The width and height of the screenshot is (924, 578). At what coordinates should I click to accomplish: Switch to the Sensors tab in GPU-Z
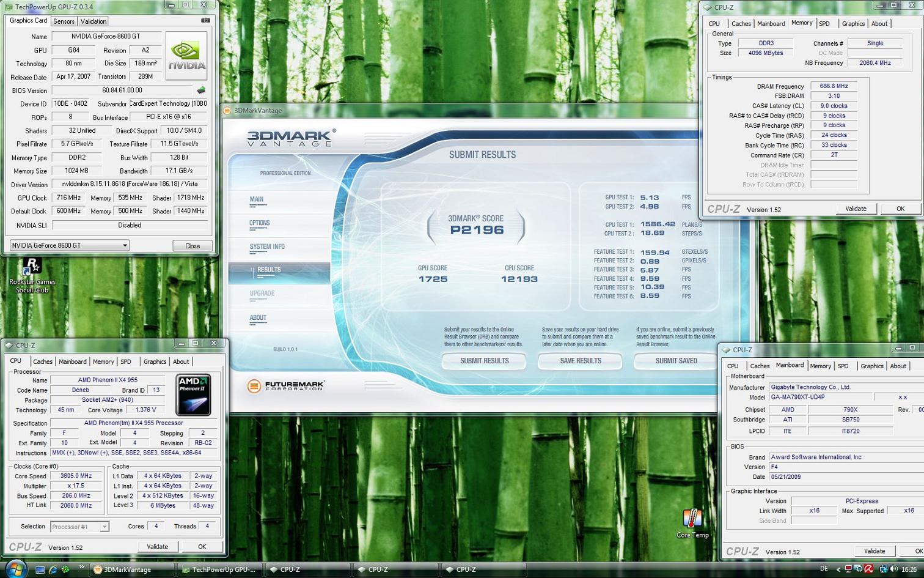point(64,21)
